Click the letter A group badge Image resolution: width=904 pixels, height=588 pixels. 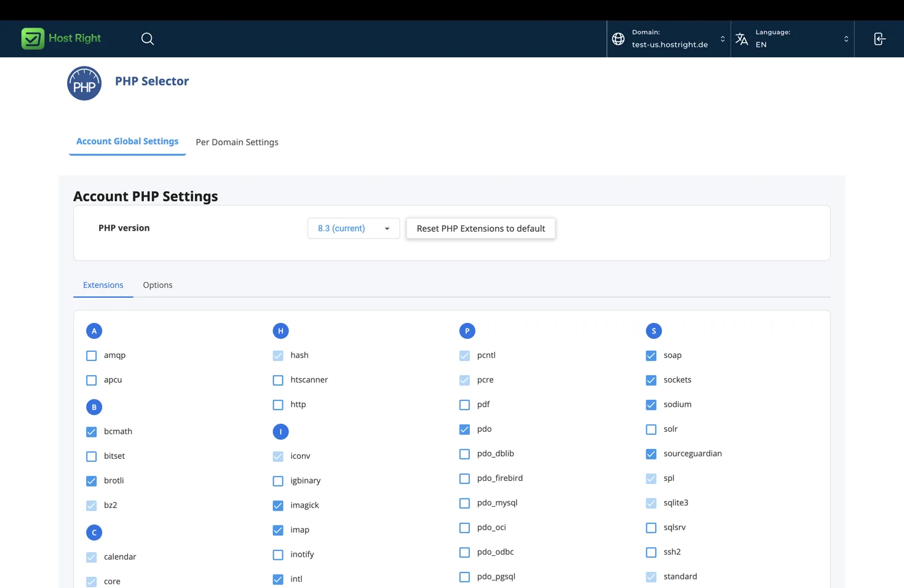94,331
